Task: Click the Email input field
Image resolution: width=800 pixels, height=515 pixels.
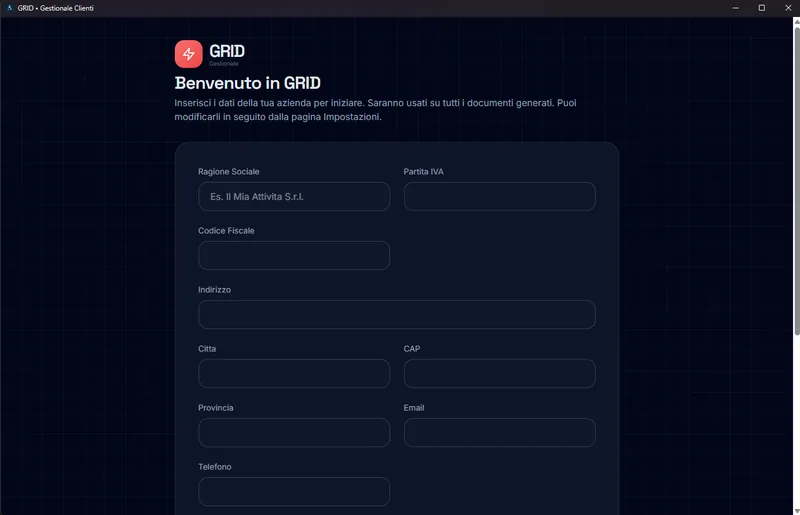Action: pos(499,432)
